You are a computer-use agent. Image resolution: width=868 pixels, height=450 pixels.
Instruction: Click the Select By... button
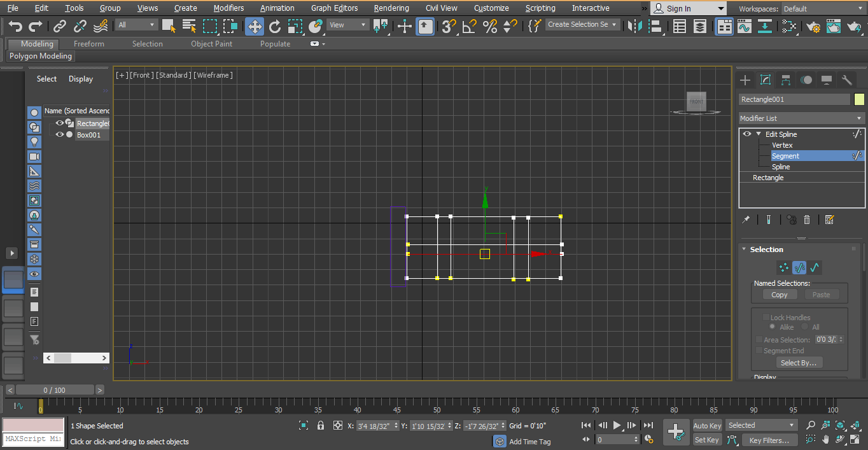(799, 362)
